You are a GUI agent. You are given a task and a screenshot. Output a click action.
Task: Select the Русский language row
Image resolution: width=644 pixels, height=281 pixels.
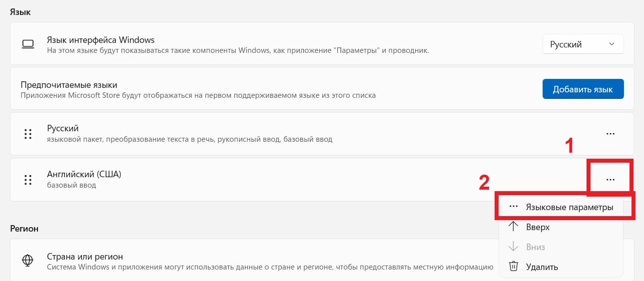click(322, 134)
